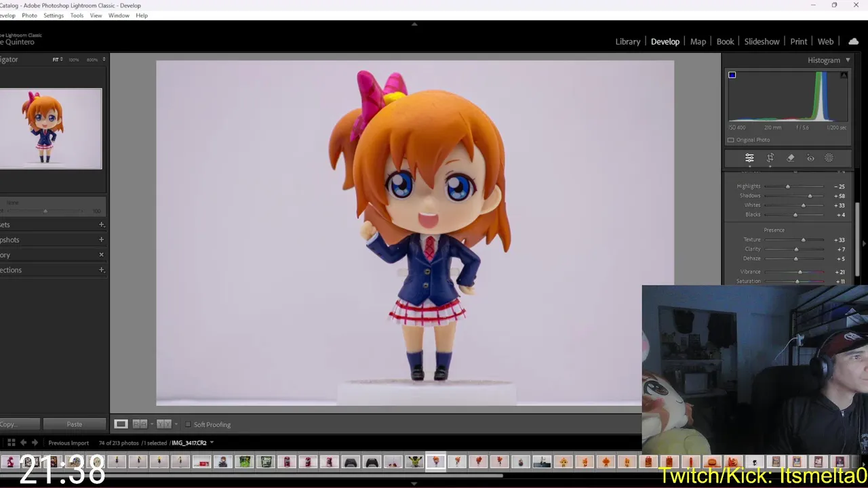Open the Help menu
The width and height of the screenshot is (868, 488).
142,16
